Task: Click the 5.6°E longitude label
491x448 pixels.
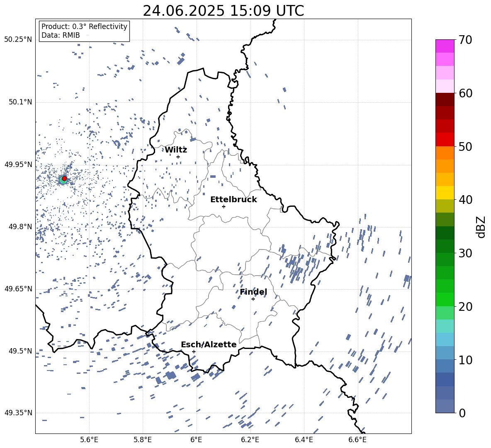Action: coord(89,440)
